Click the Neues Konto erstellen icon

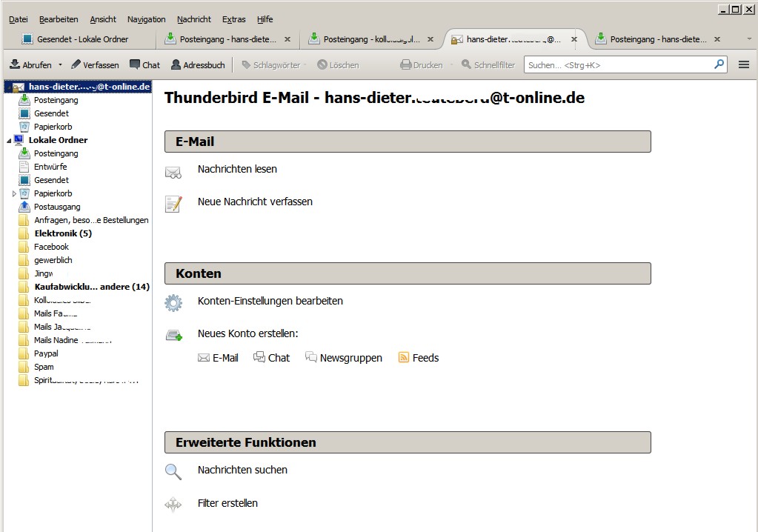173,335
